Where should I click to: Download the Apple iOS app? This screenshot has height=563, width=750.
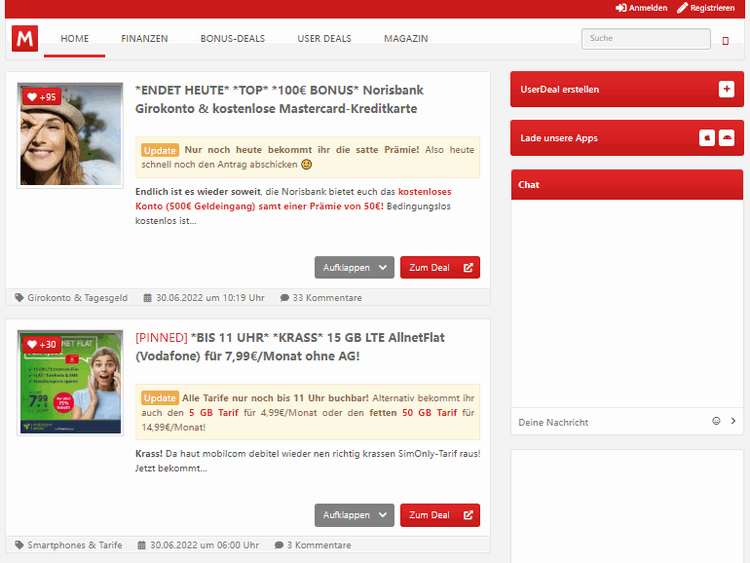tap(707, 138)
